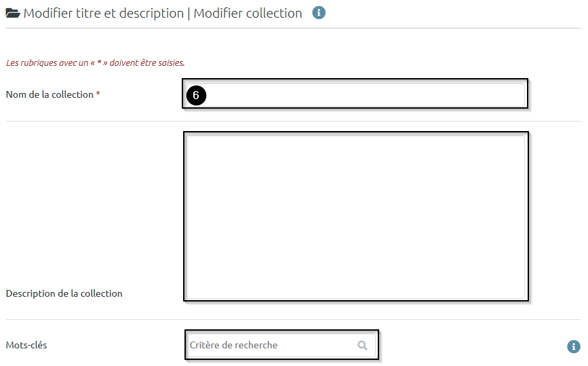
Task: Click the magnifier icon in keyword field
Action: 363,346
